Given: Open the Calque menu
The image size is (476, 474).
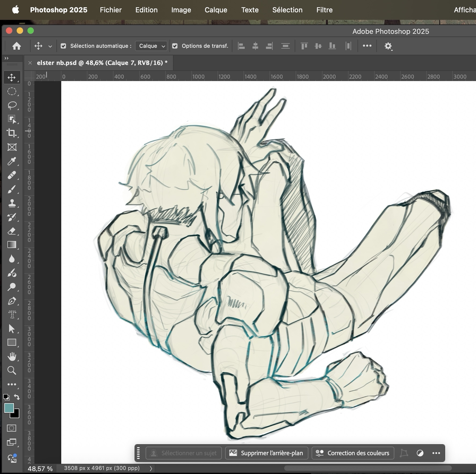Looking at the screenshot, I should point(216,10).
